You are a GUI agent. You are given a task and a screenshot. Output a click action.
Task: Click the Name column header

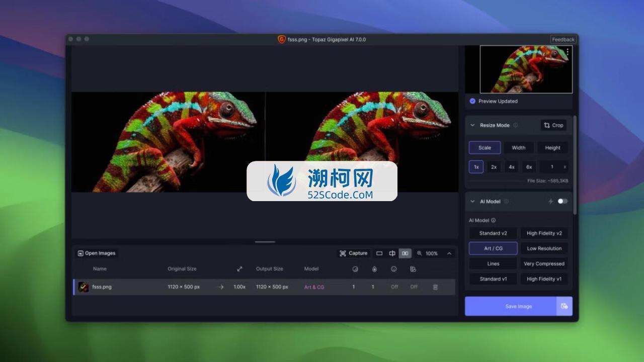[100, 269]
